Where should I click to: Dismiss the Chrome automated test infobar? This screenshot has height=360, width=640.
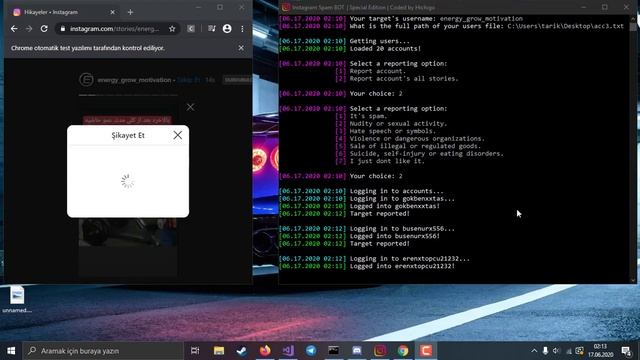click(241, 48)
